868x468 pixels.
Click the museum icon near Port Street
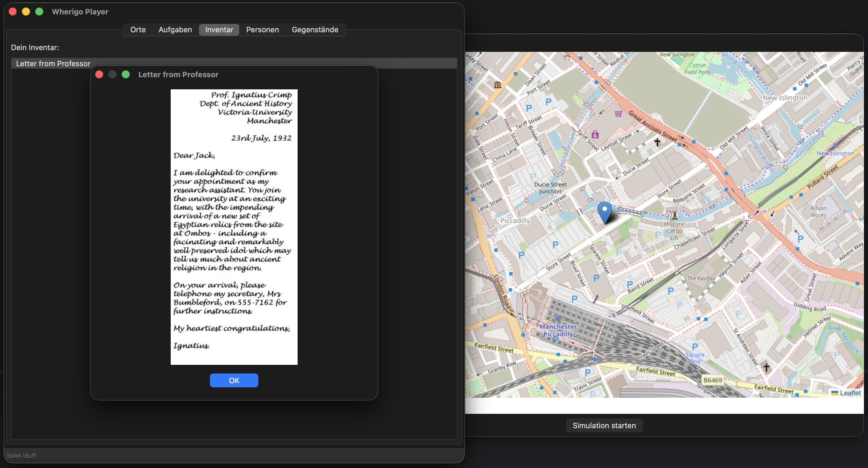tap(498, 84)
